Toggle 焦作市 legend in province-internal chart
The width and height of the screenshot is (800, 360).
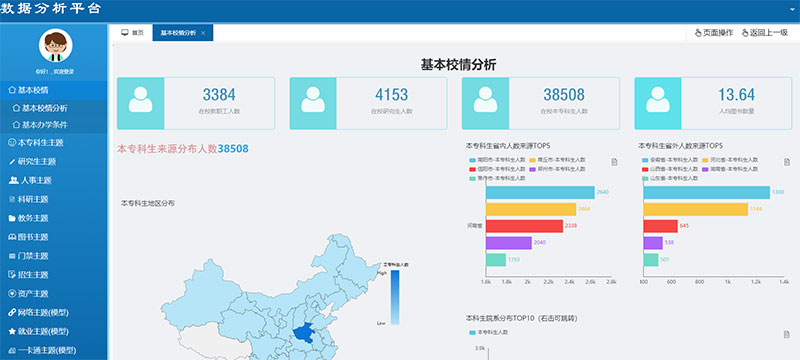click(496, 178)
